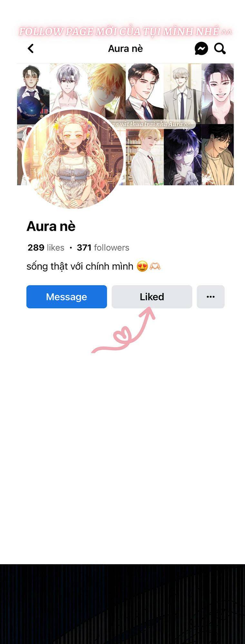The height and width of the screenshot is (644, 245).
Task: Tap the heart-hands emoji in bio
Action: tap(155, 266)
